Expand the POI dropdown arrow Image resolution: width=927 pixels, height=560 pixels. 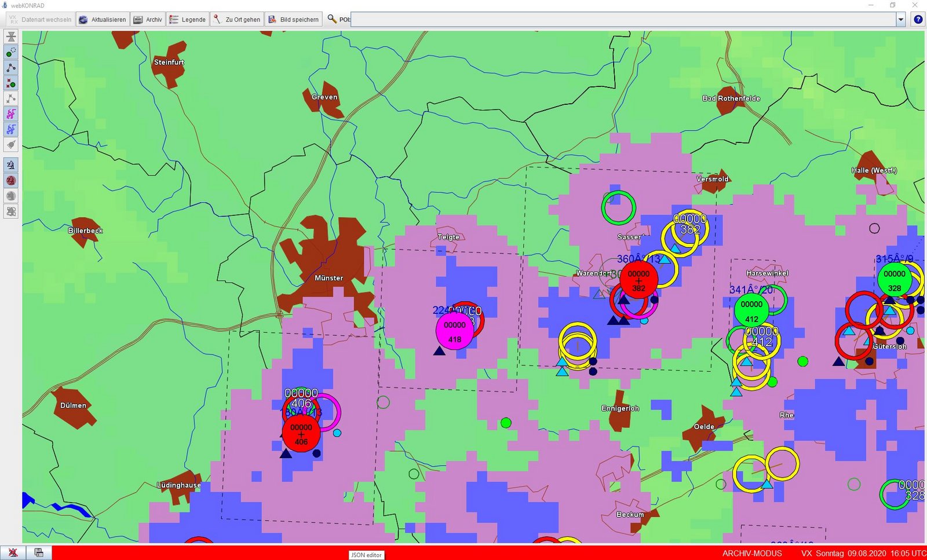click(x=901, y=20)
